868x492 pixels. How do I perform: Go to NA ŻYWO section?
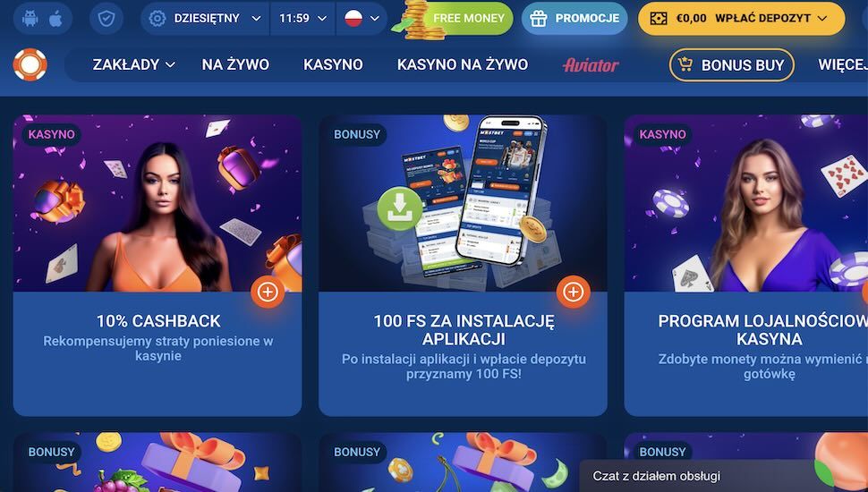[235, 64]
